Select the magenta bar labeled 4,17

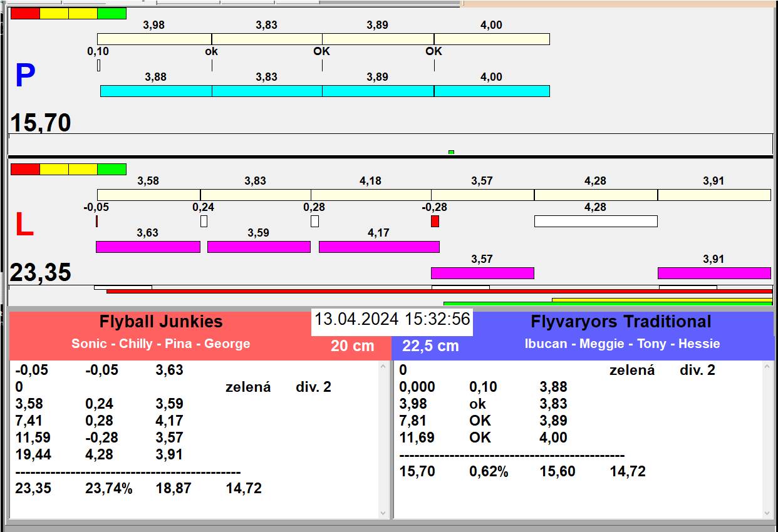click(x=379, y=247)
